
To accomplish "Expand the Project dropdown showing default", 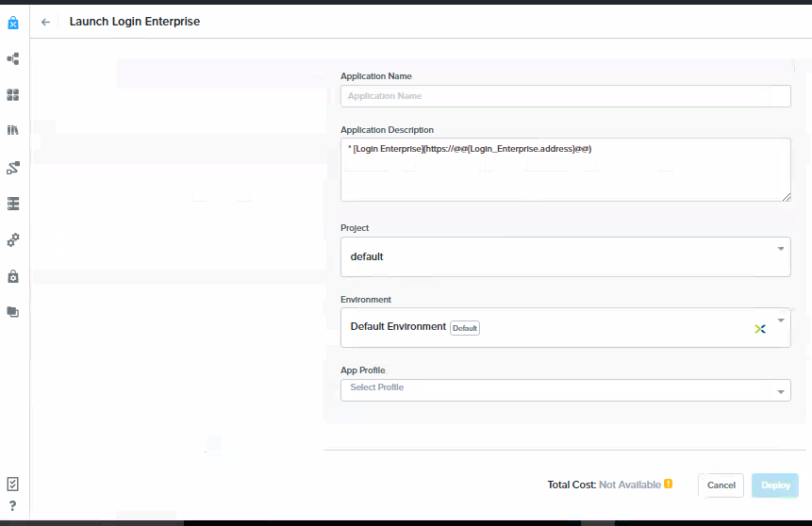I will (x=566, y=256).
